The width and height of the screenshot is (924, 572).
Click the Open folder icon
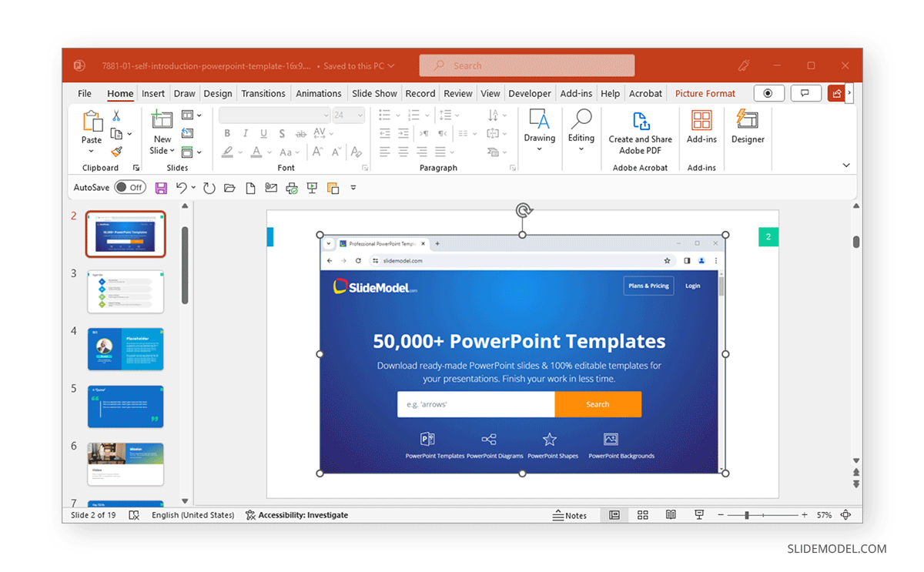(229, 188)
